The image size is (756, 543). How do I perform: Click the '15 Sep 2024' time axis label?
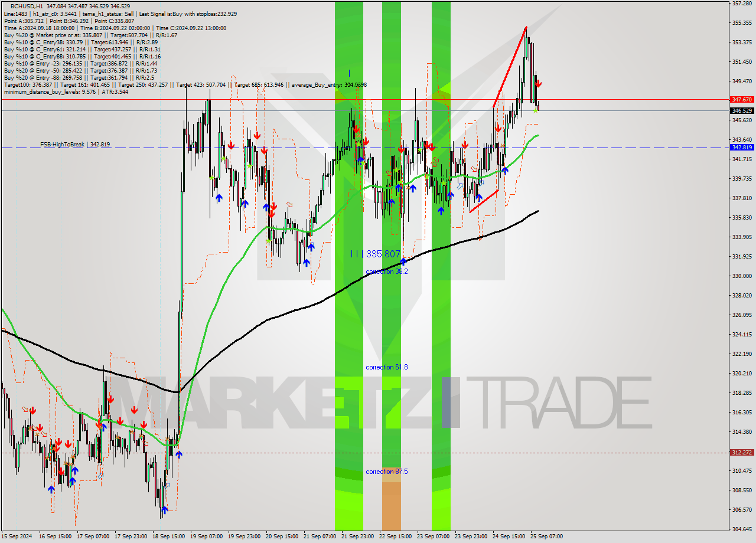point(16,537)
